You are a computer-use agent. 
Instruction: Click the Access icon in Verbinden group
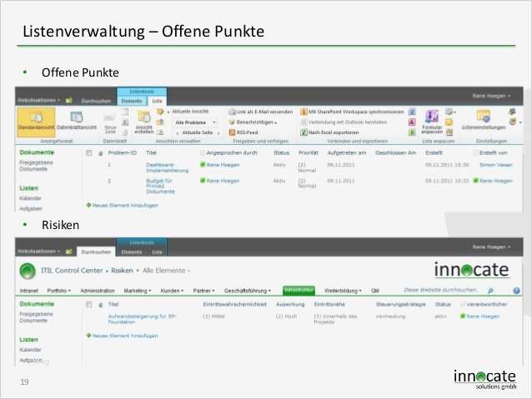(x=412, y=122)
